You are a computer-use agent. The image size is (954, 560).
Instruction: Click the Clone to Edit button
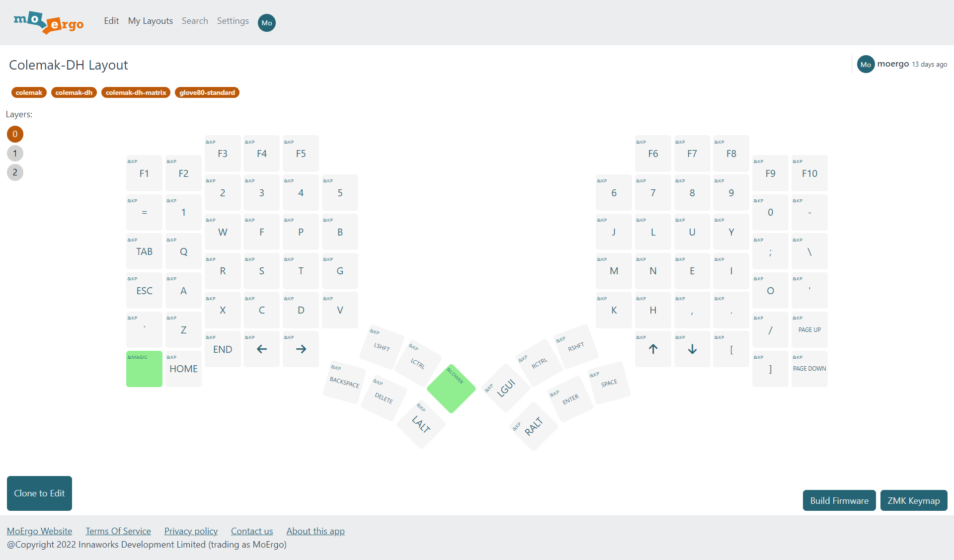tap(39, 493)
